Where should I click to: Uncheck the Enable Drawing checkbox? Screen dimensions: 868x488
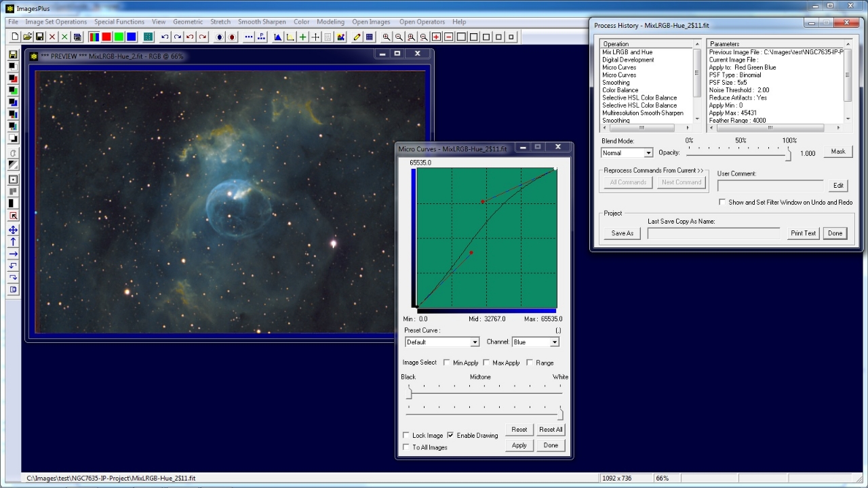tap(450, 435)
